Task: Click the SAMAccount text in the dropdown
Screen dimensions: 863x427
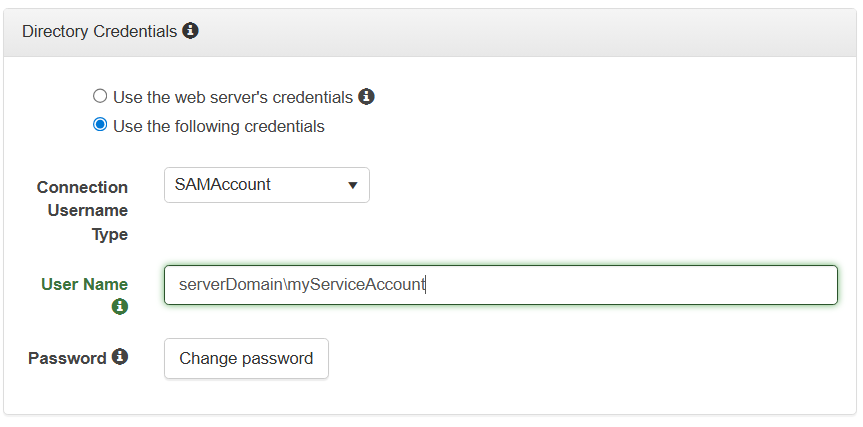Action: 223,185
